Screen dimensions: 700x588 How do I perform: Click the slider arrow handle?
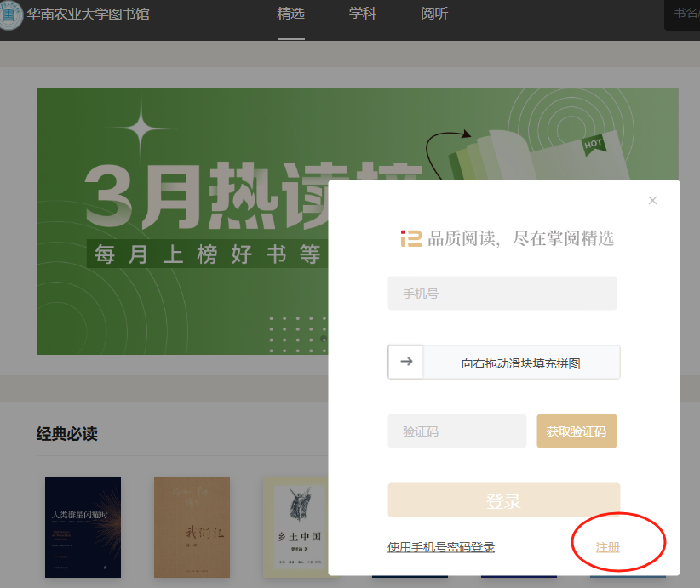[406, 362]
